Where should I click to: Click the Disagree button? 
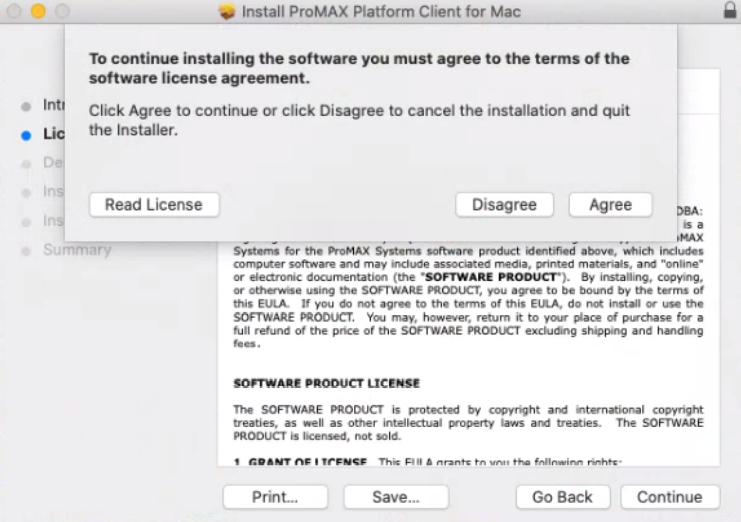(504, 205)
